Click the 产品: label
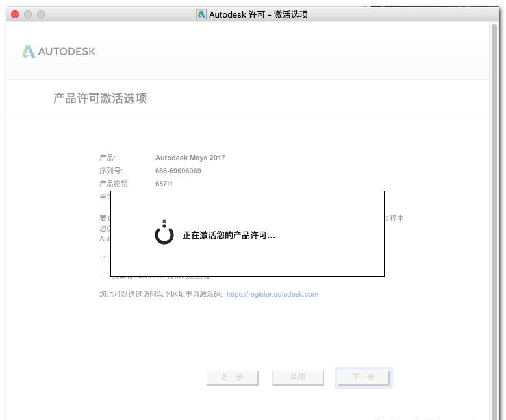 click(x=107, y=158)
